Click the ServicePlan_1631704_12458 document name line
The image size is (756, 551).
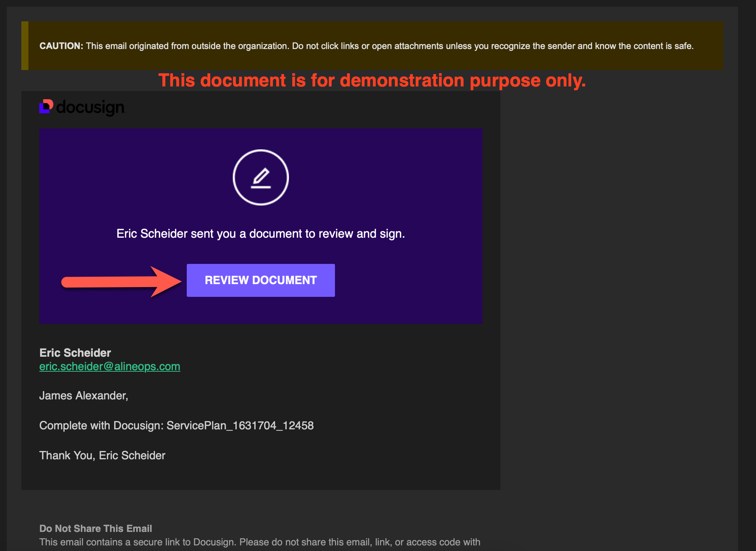coord(240,426)
